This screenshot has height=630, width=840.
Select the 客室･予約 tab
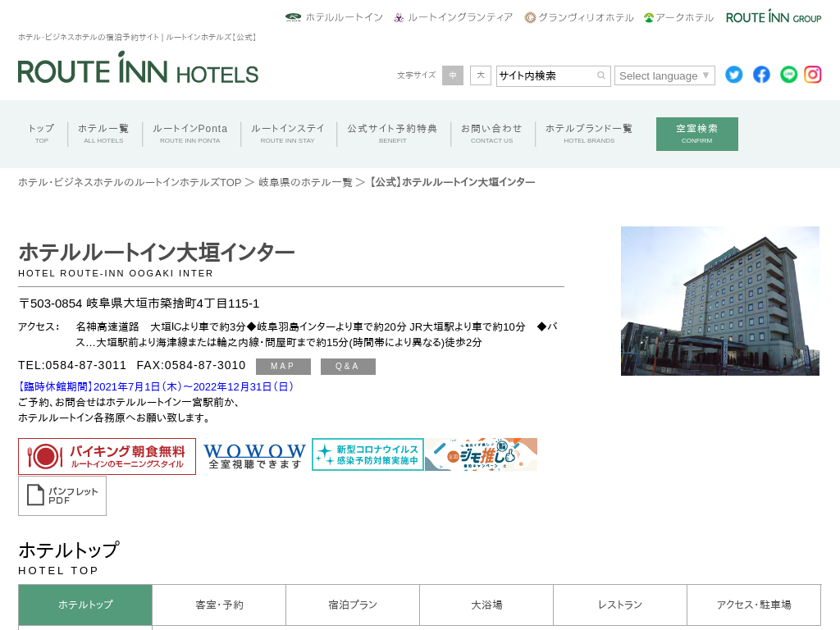click(x=219, y=605)
